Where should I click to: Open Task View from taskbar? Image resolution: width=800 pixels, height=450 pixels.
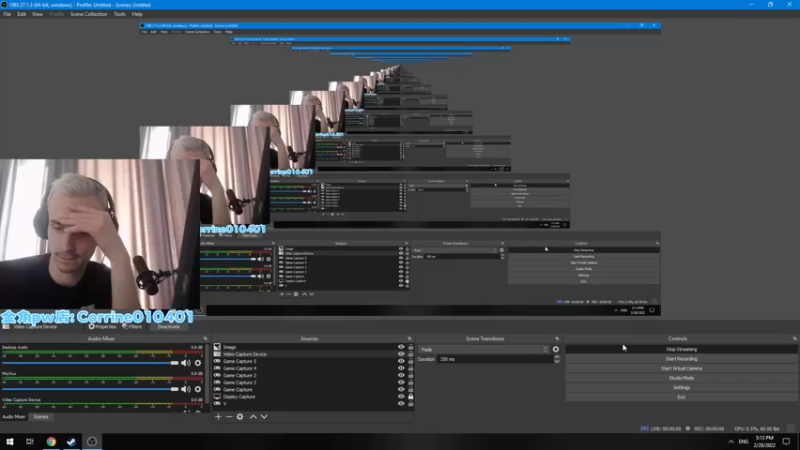click(x=30, y=442)
